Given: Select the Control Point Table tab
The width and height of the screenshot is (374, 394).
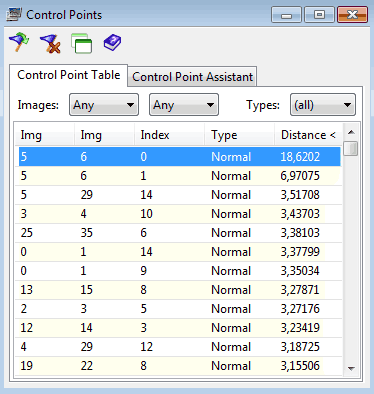Looking at the screenshot, I should 69,75.
